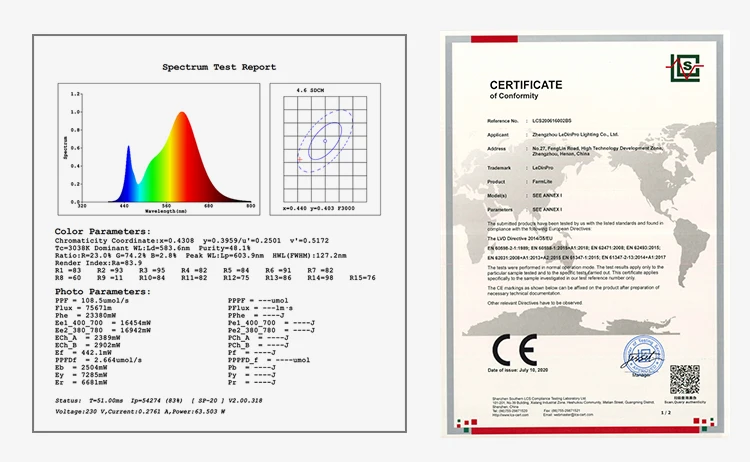Select 'ECh_A = 2389mW'

click(x=87, y=338)
